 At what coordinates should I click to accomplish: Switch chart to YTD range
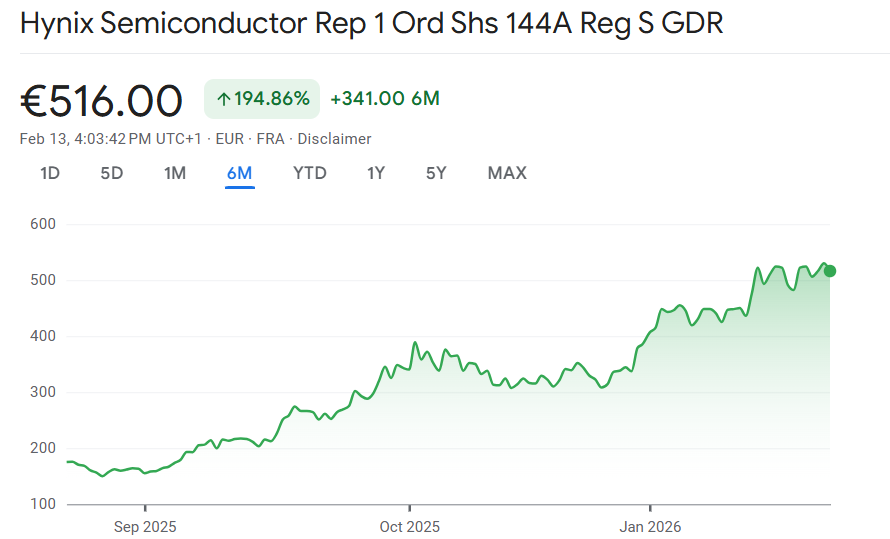pos(310,173)
